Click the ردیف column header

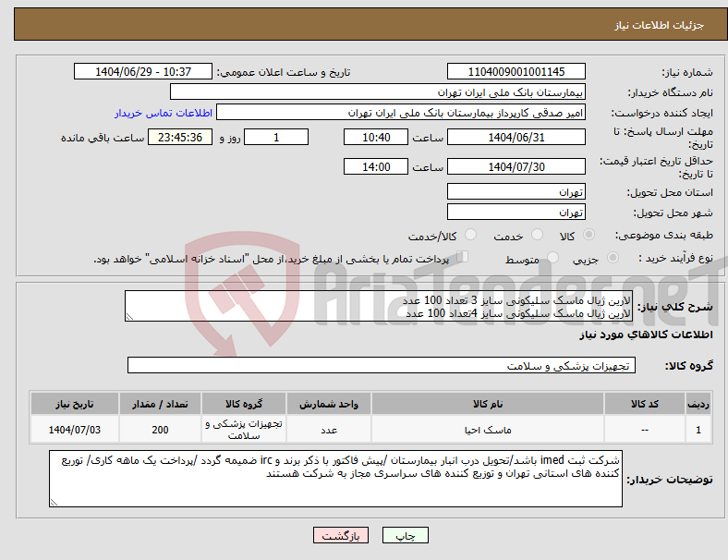click(698, 404)
